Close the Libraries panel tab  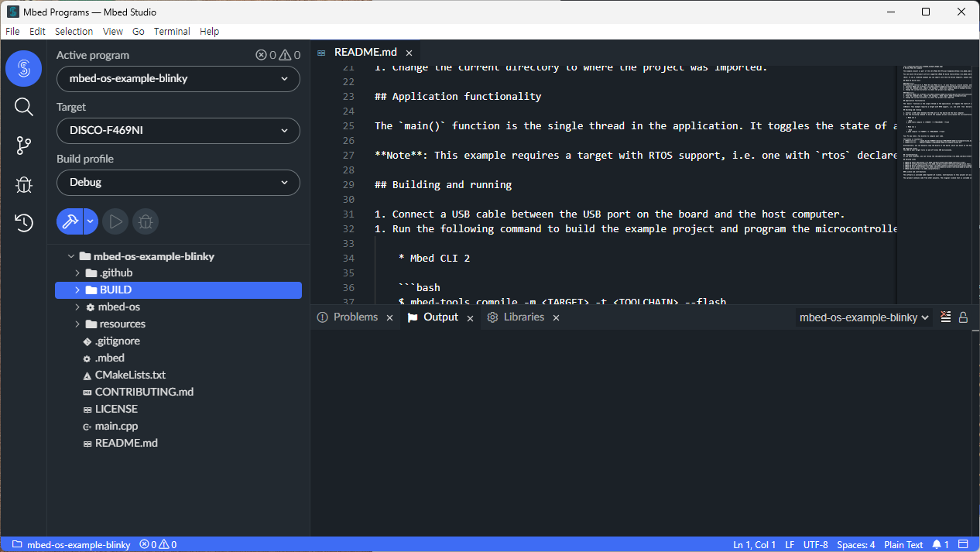[556, 318]
